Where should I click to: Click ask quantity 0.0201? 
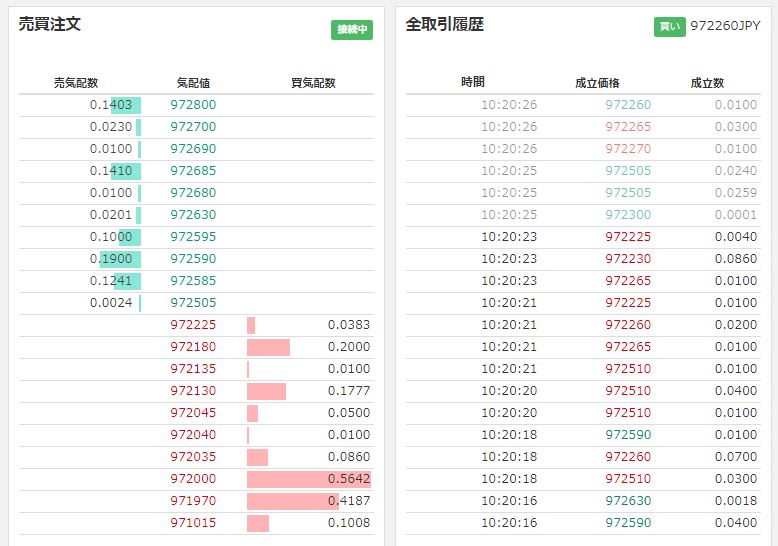(x=111, y=215)
